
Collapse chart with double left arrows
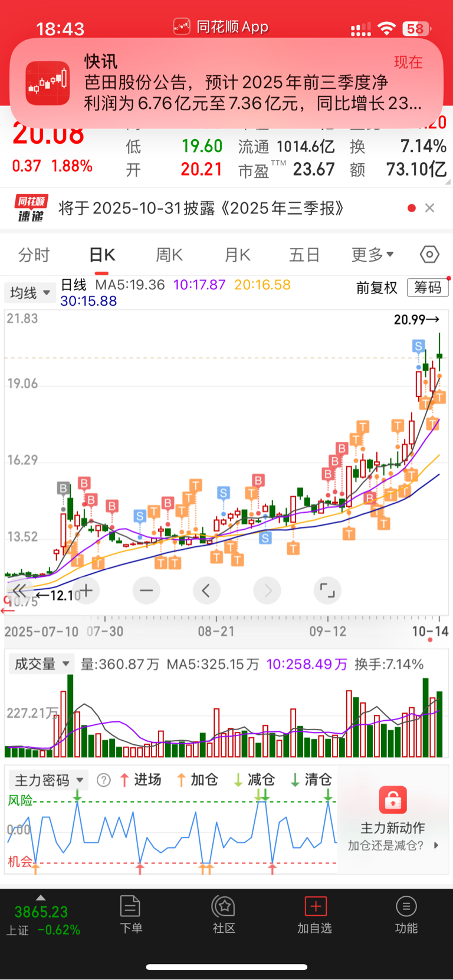(19, 590)
